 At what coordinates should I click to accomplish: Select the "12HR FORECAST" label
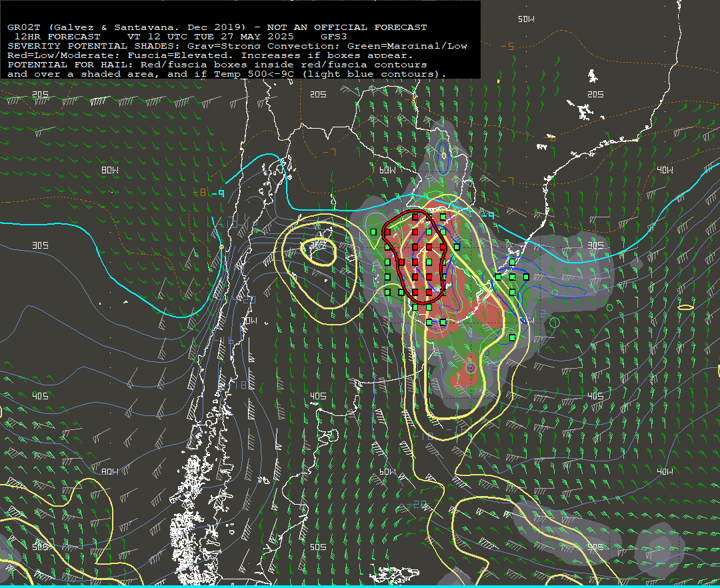click(x=57, y=37)
